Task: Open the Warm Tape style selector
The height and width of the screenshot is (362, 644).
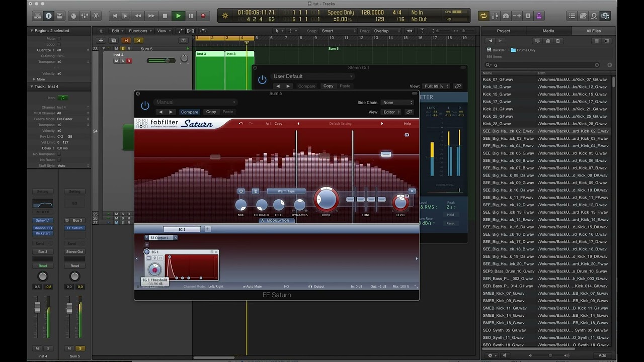Action: 286,191
